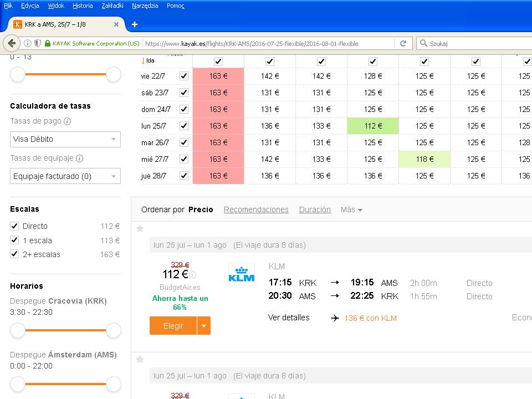This screenshot has width=532, height=399.
Task: Click the plane icon before 136 € con KLM
Action: pyautogui.click(x=335, y=318)
